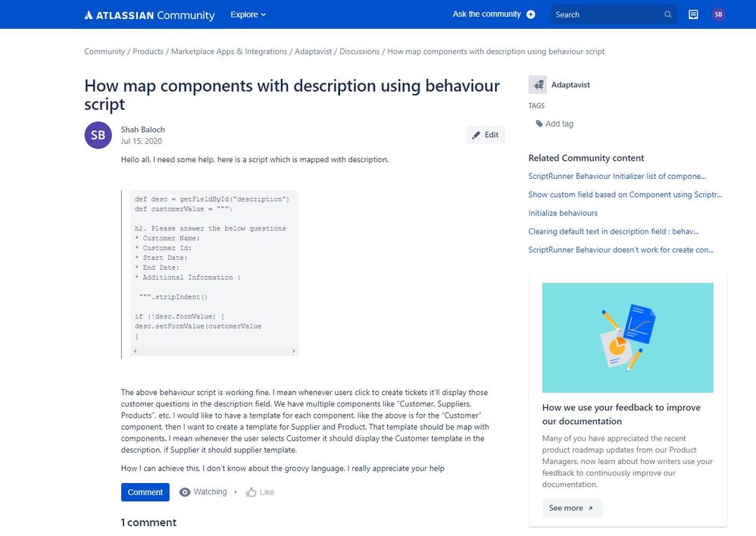Screen dimensions: 756x536
Task: Open the SB profile avatar in header
Action: pyautogui.click(x=718, y=14)
